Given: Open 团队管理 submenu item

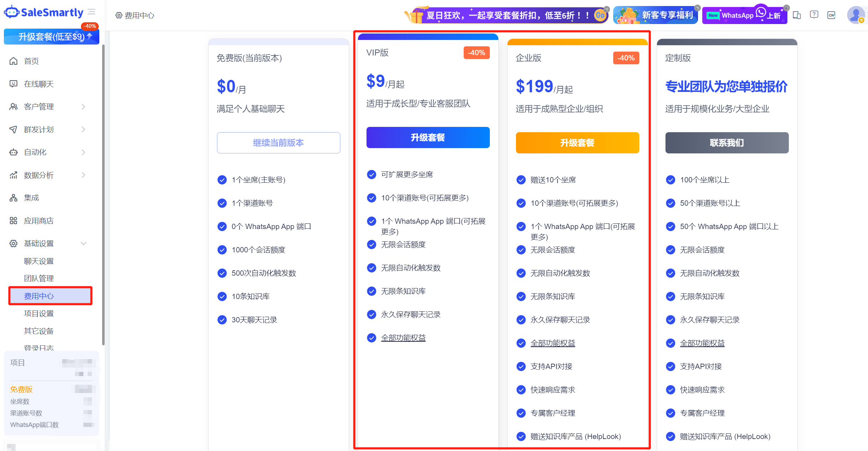Looking at the screenshot, I should click(x=39, y=279).
